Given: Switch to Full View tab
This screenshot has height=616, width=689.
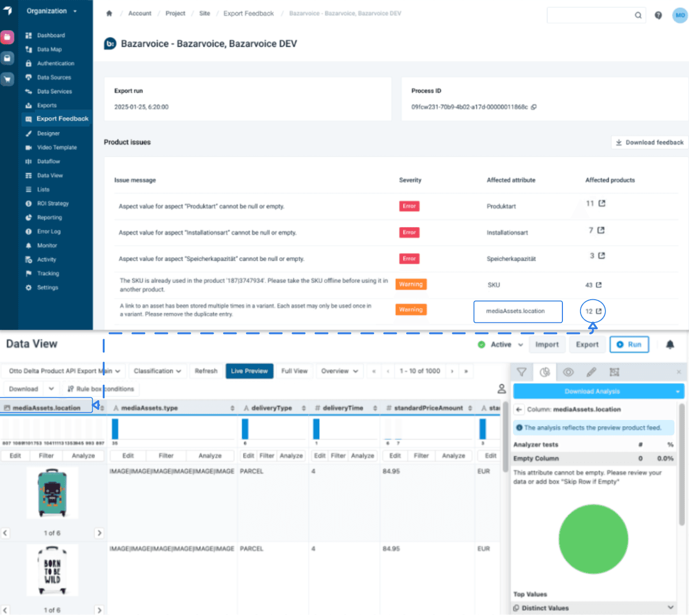Looking at the screenshot, I should (294, 371).
